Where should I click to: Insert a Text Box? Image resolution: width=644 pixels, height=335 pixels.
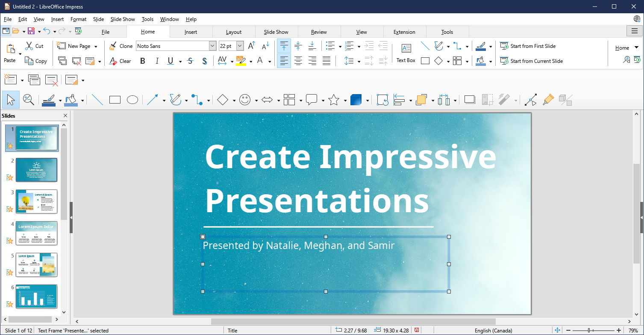click(405, 52)
